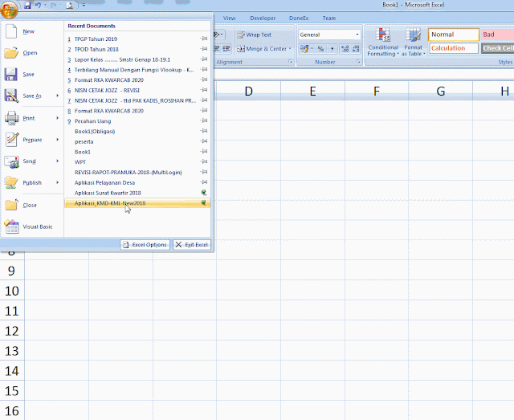
Task: Pin Lapor Kelas document to list
Action: [204, 59]
